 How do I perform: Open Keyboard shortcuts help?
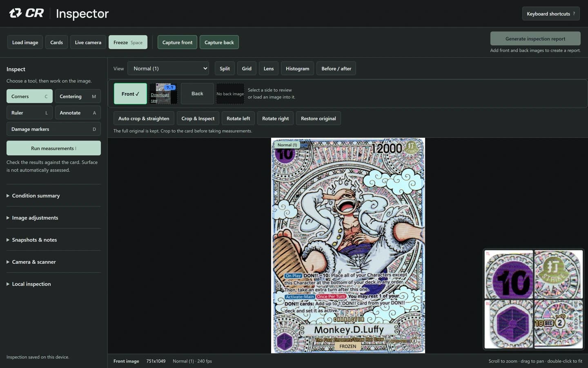(x=551, y=13)
